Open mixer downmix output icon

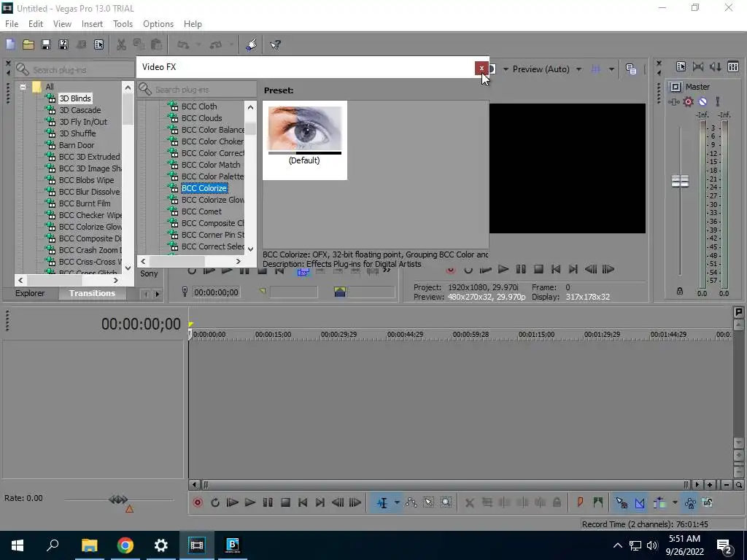(x=698, y=66)
